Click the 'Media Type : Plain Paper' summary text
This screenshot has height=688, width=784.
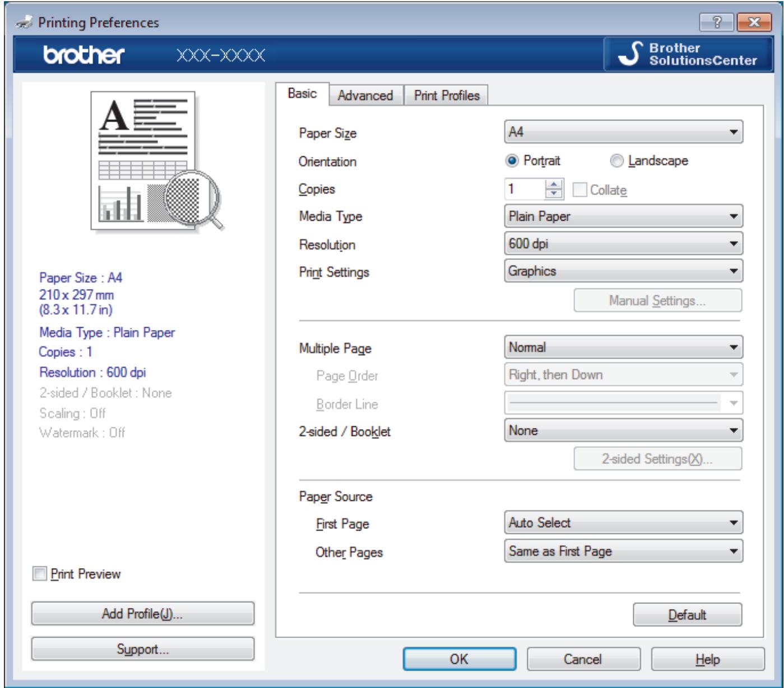point(107,332)
